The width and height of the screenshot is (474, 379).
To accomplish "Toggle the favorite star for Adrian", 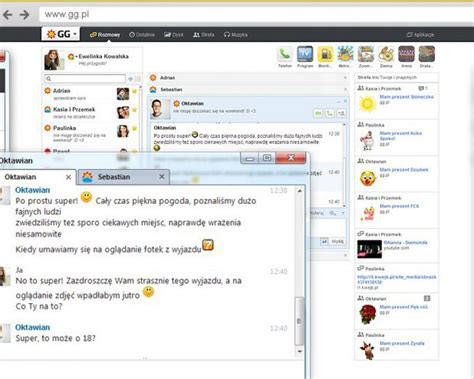I will pos(135,91).
